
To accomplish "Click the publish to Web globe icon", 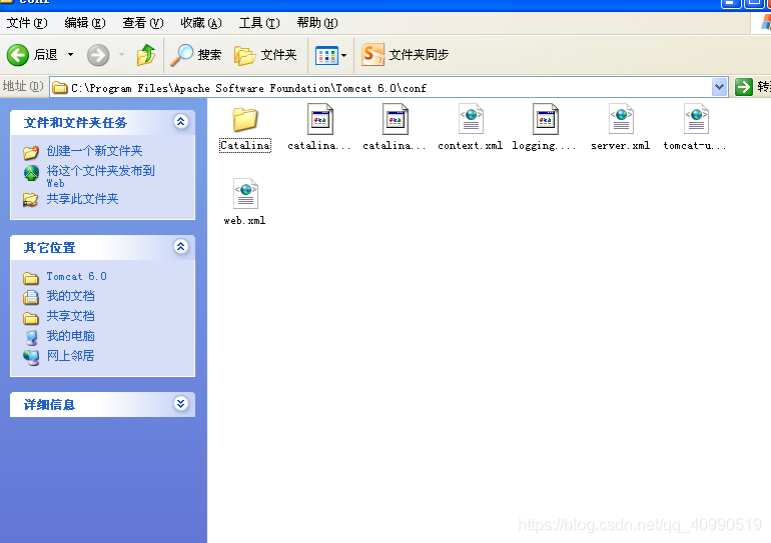I will point(31,173).
